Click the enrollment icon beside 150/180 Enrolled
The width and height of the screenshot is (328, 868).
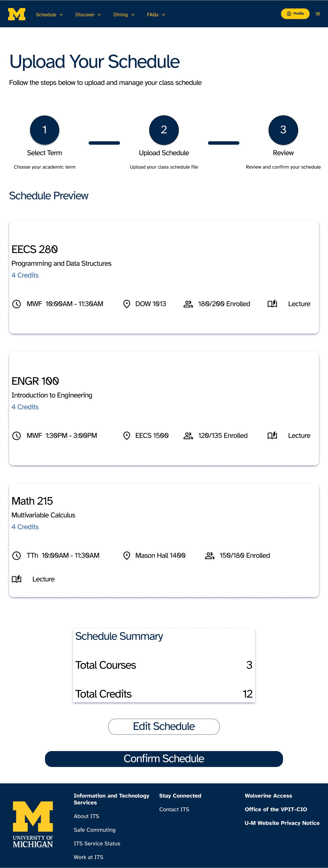(210, 555)
